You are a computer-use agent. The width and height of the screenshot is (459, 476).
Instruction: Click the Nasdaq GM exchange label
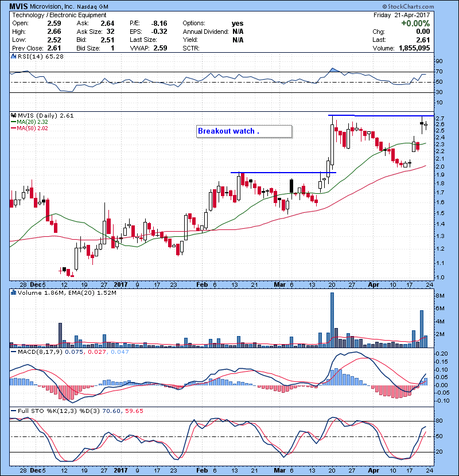coord(92,7)
